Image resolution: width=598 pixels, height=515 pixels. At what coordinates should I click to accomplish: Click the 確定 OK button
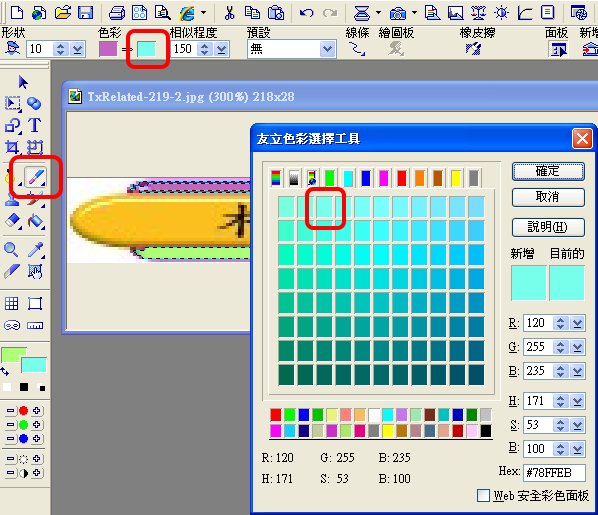[548, 171]
